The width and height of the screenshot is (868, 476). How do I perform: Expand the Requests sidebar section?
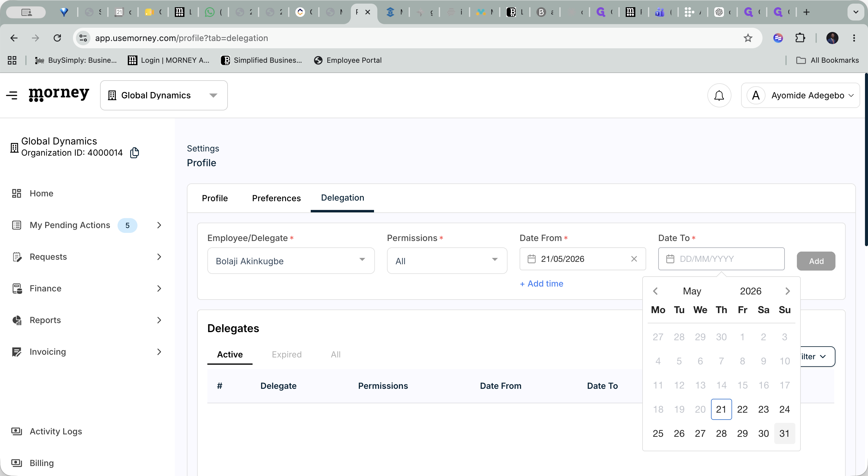[x=159, y=257]
